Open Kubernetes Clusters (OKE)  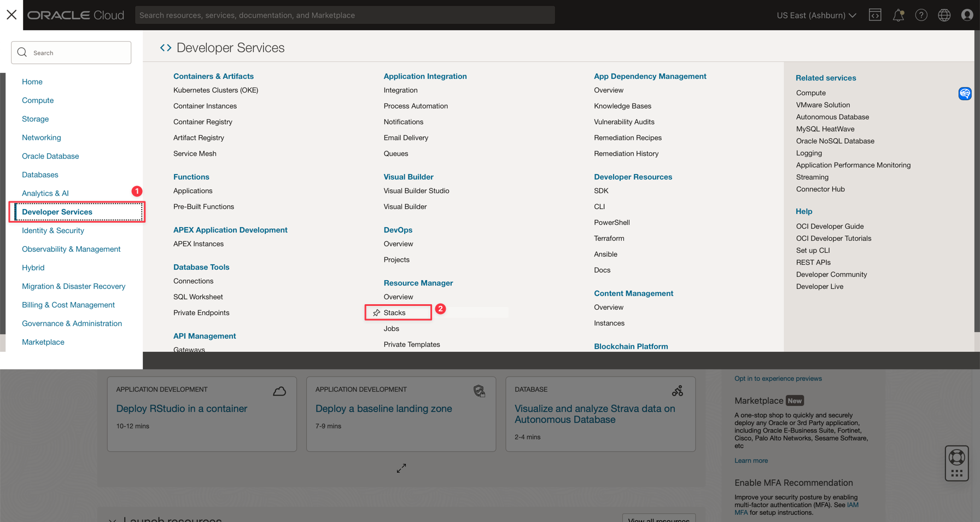click(216, 90)
